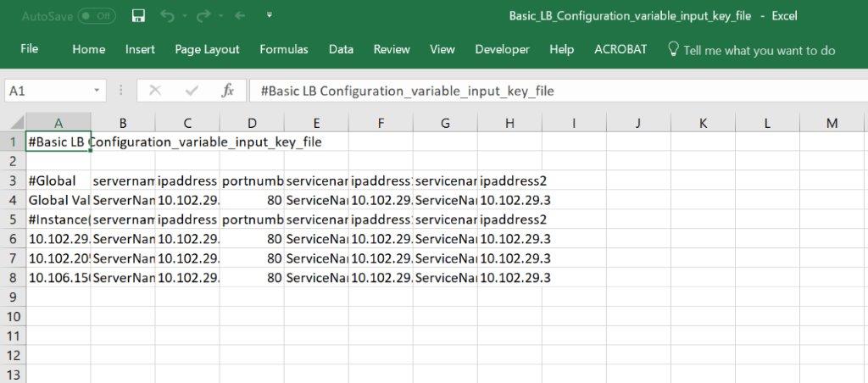Viewport: 868px width, 383px height.
Task: Expand the Name Box dropdown arrow
Action: 97,91
